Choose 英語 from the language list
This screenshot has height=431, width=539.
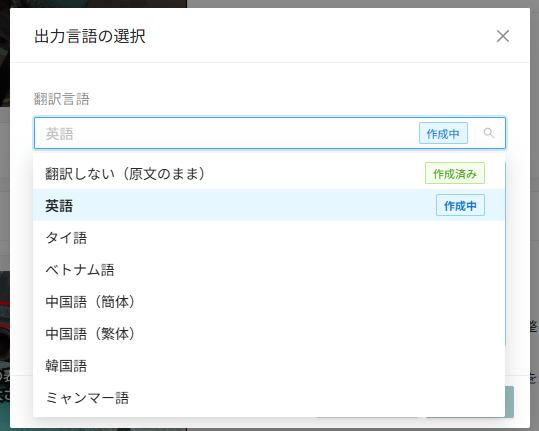coord(269,205)
